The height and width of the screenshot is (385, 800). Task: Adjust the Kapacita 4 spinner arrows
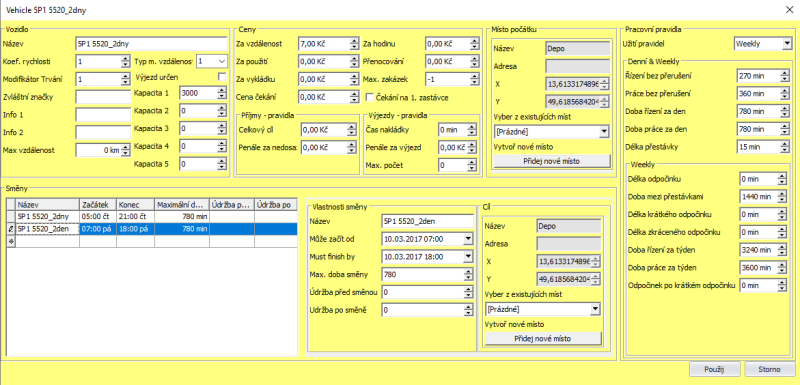click(x=221, y=146)
